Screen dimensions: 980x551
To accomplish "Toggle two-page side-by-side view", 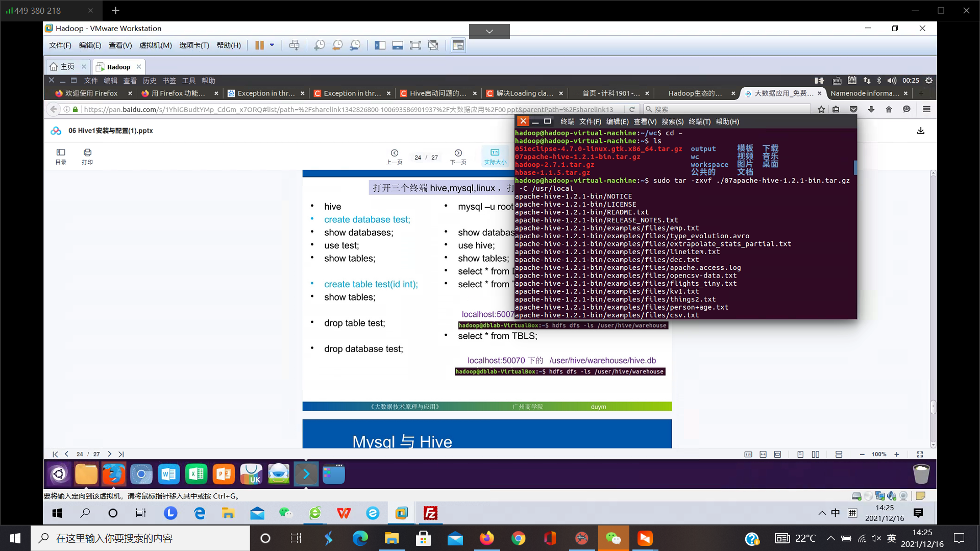I will coord(816,454).
